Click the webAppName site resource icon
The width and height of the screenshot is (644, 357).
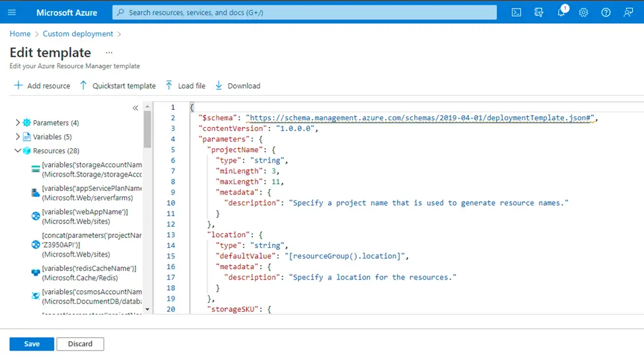(x=36, y=216)
